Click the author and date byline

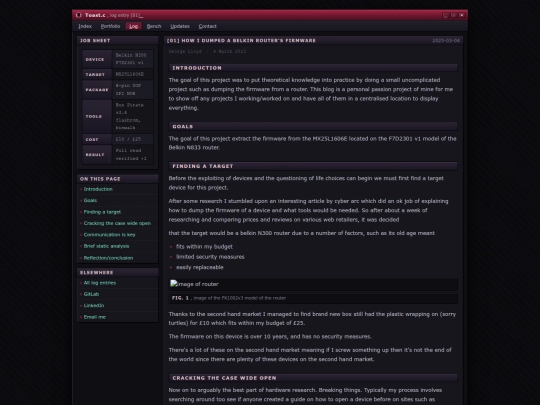(x=207, y=51)
